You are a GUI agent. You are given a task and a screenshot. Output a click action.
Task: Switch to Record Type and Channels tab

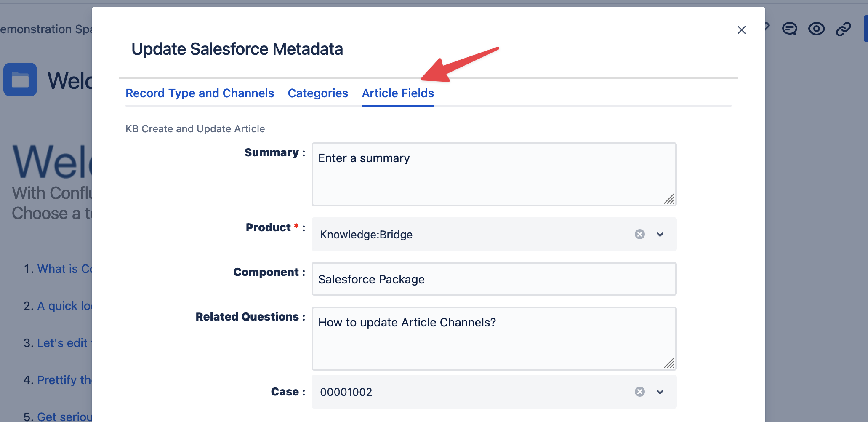tap(200, 93)
